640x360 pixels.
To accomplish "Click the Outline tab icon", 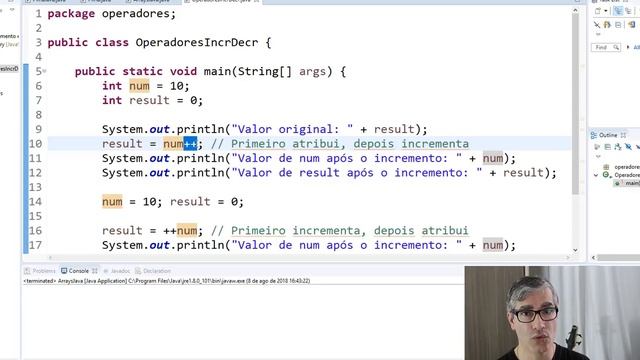I will click(x=594, y=135).
